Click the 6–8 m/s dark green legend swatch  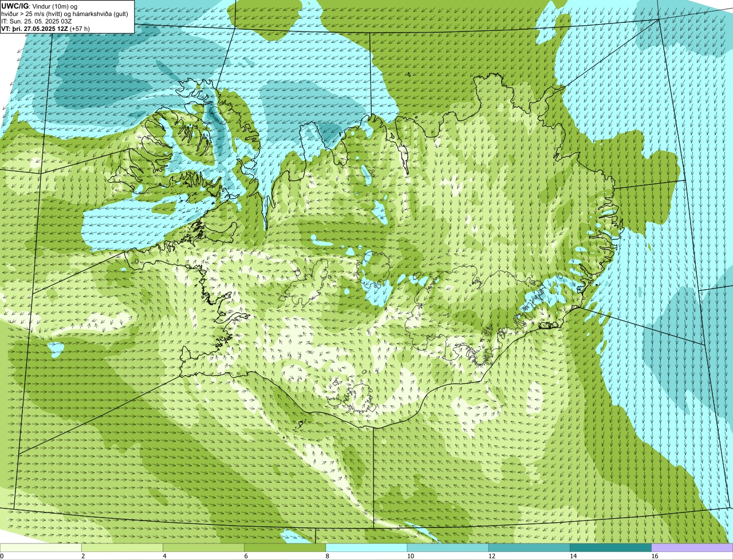[285, 548]
